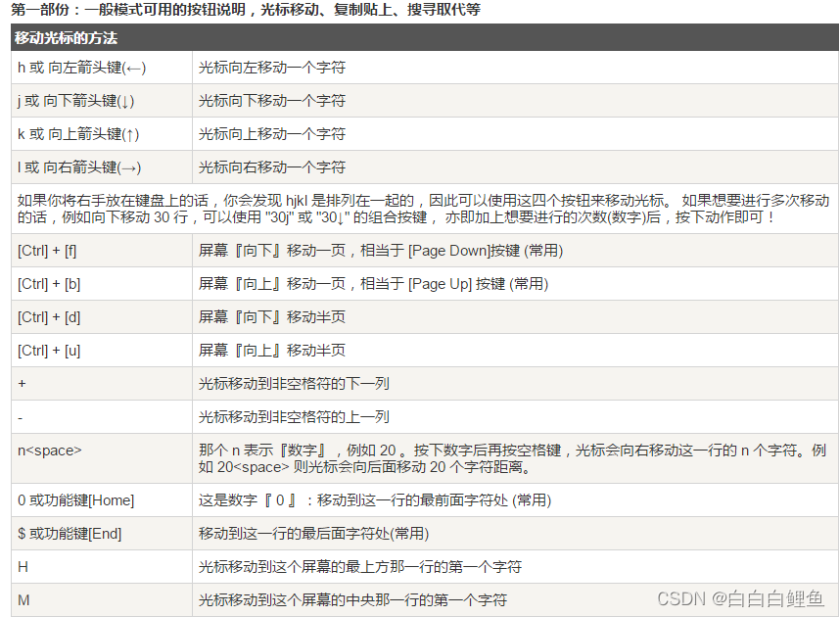840x617 pixels.
Task: Click the Page Up description for Ctrl+b
Action: click(x=373, y=284)
